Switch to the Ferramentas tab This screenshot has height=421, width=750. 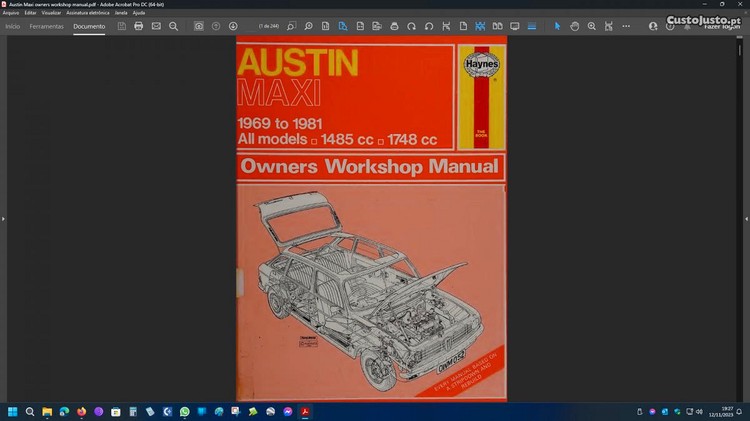coord(47,26)
